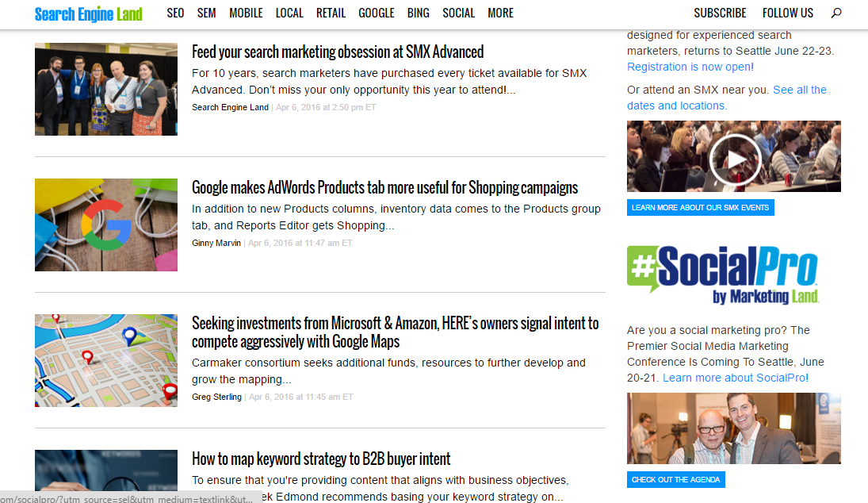The width and height of the screenshot is (868, 503).
Task: Follow the Learn more about SocialPro link
Action: coord(733,378)
